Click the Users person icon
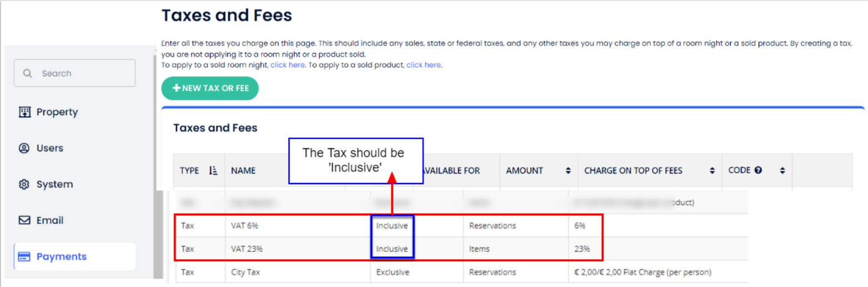 pyautogui.click(x=24, y=149)
